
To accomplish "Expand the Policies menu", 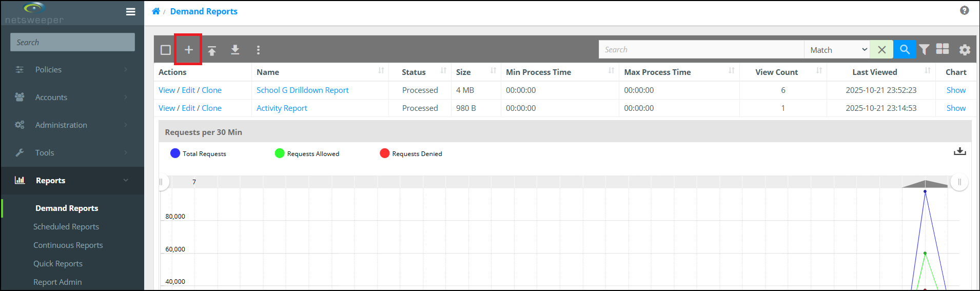I will point(72,69).
